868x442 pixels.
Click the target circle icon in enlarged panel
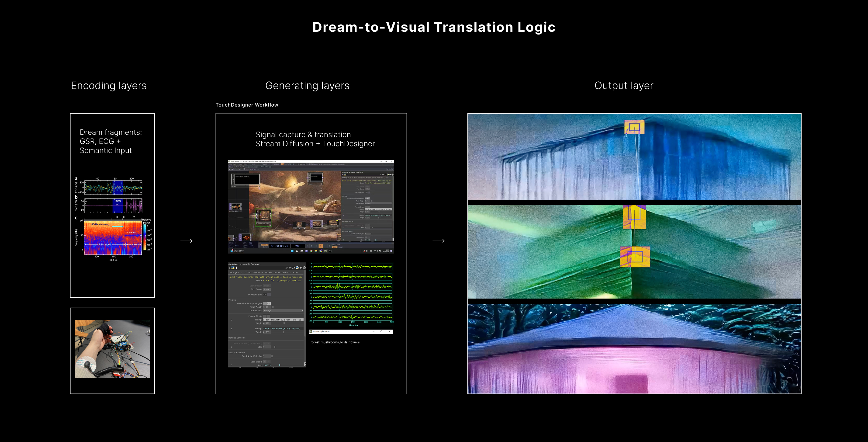[304, 268]
